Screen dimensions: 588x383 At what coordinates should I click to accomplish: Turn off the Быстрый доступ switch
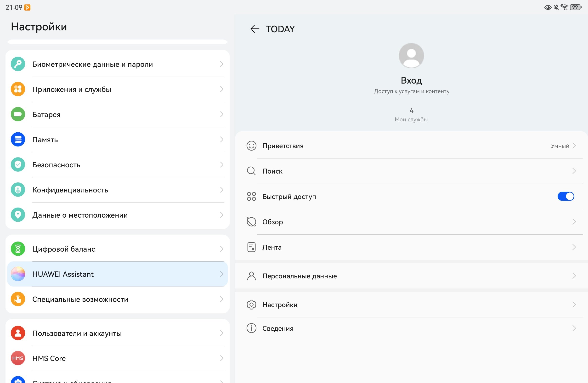566,197
